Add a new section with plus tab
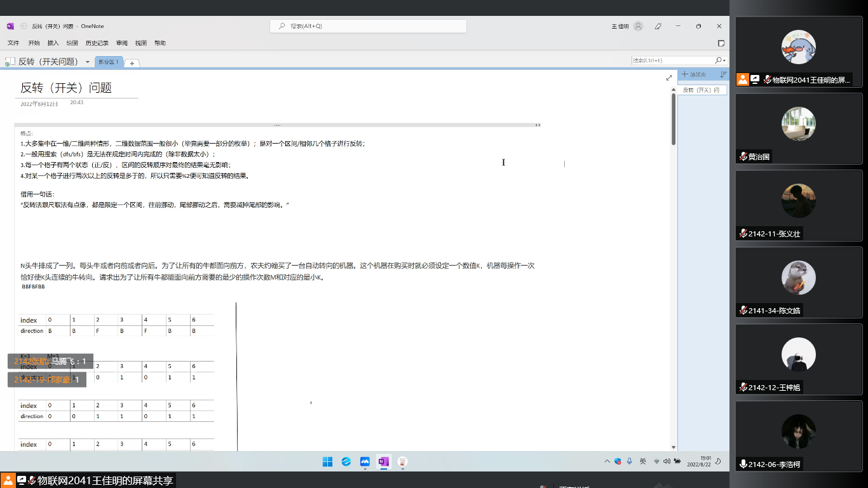The image size is (868, 488). click(132, 63)
